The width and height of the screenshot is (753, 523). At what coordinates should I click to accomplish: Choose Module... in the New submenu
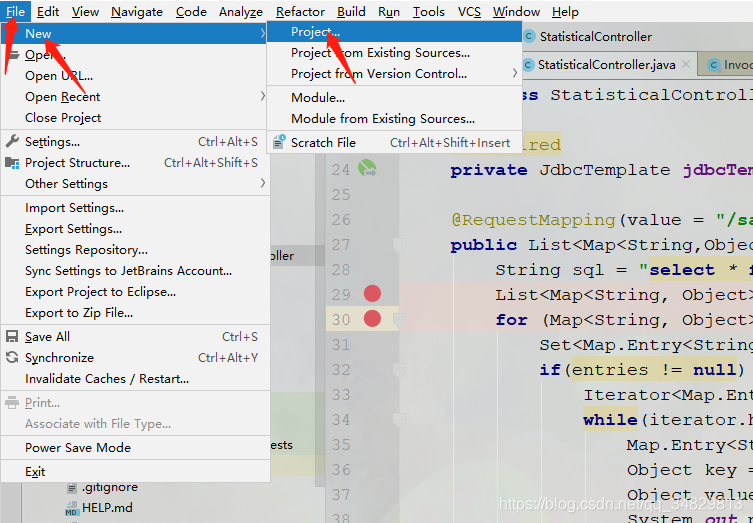[394, 97]
